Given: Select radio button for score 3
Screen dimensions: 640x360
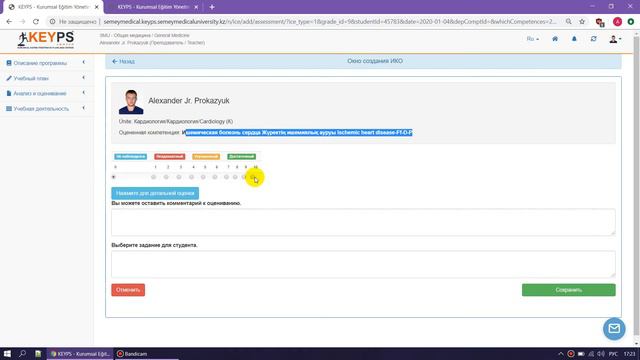Looking at the screenshot, I should tap(179, 177).
